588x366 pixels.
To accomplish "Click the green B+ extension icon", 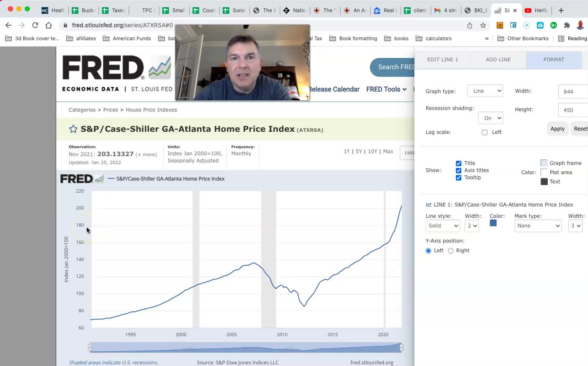I will click(554, 25).
